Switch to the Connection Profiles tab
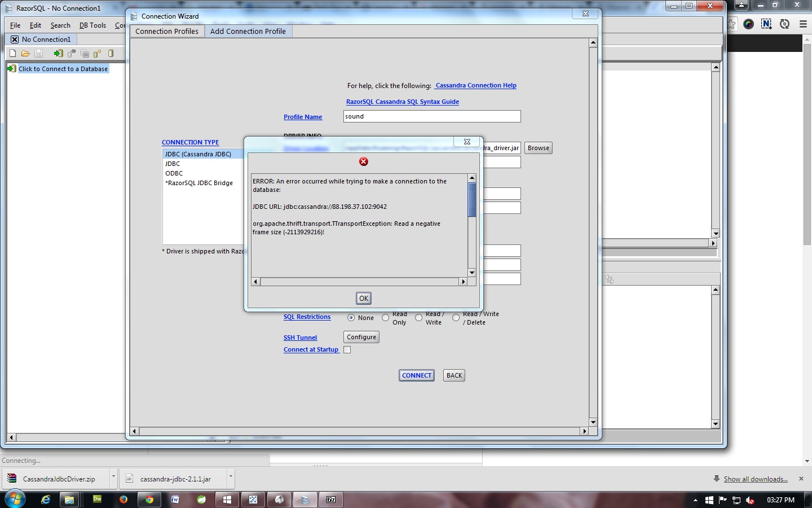The width and height of the screenshot is (812, 508). point(167,32)
